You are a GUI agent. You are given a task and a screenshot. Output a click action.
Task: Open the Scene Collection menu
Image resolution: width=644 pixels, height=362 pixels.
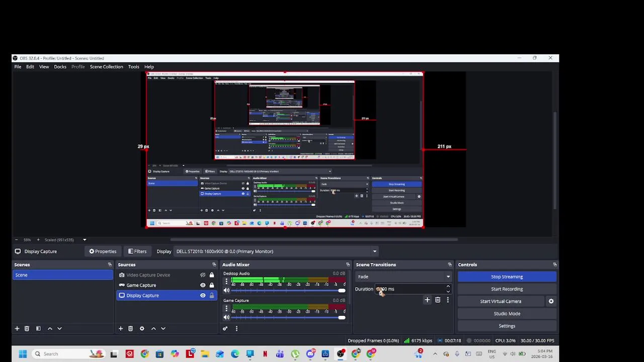[106, 67]
